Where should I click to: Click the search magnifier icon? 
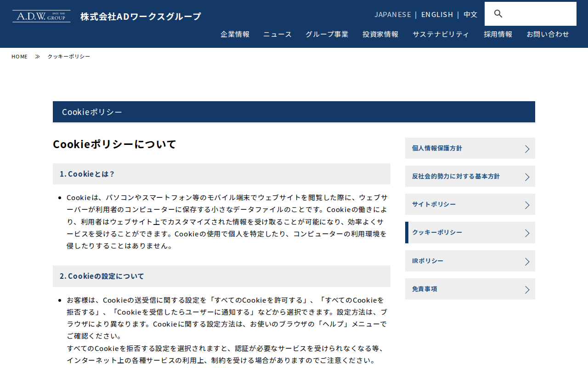498,14
